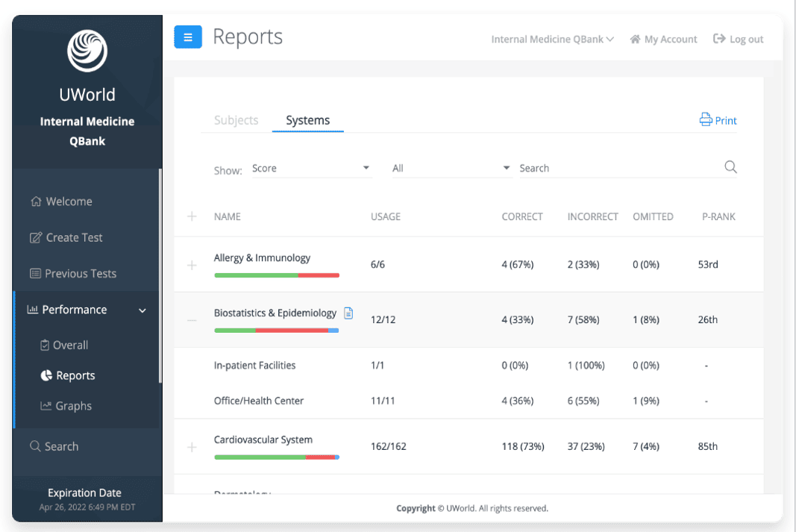The image size is (796, 532).
Task: Click the Log out arrow icon
Action: pos(719,39)
